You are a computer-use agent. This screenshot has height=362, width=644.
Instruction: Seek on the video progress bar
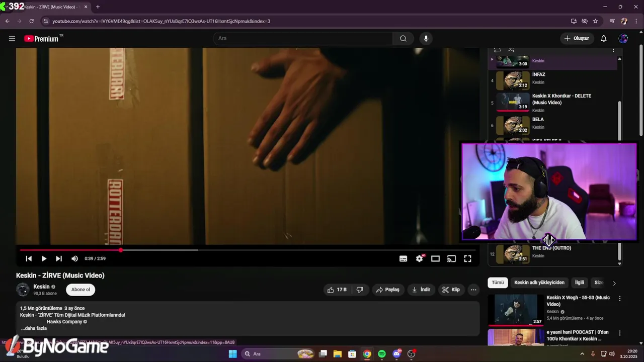248,250
